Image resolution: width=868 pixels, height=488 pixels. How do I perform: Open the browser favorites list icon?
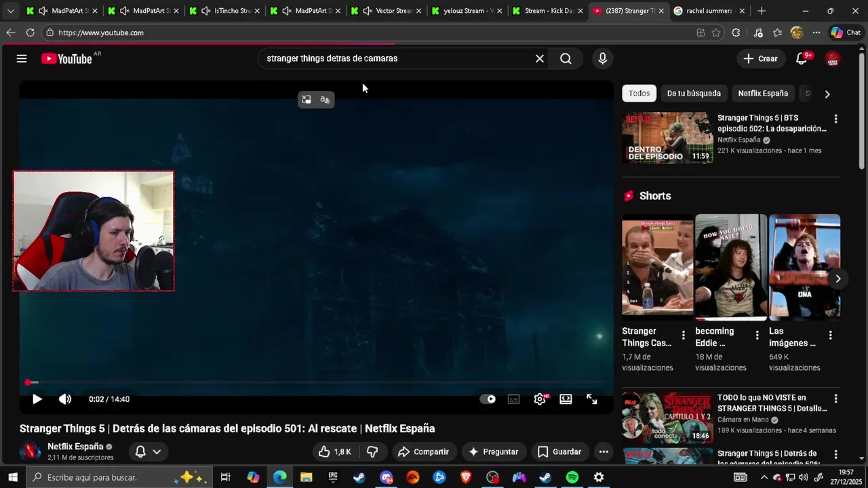(777, 33)
